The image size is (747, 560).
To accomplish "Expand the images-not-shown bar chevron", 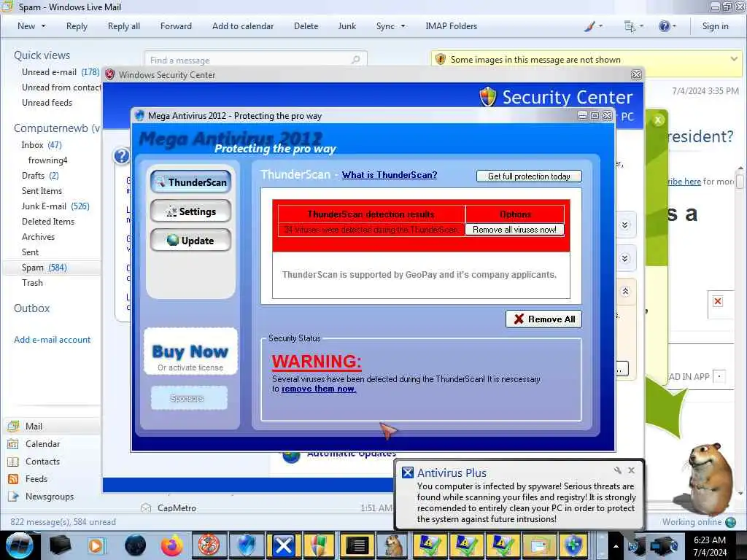I will (734, 59).
